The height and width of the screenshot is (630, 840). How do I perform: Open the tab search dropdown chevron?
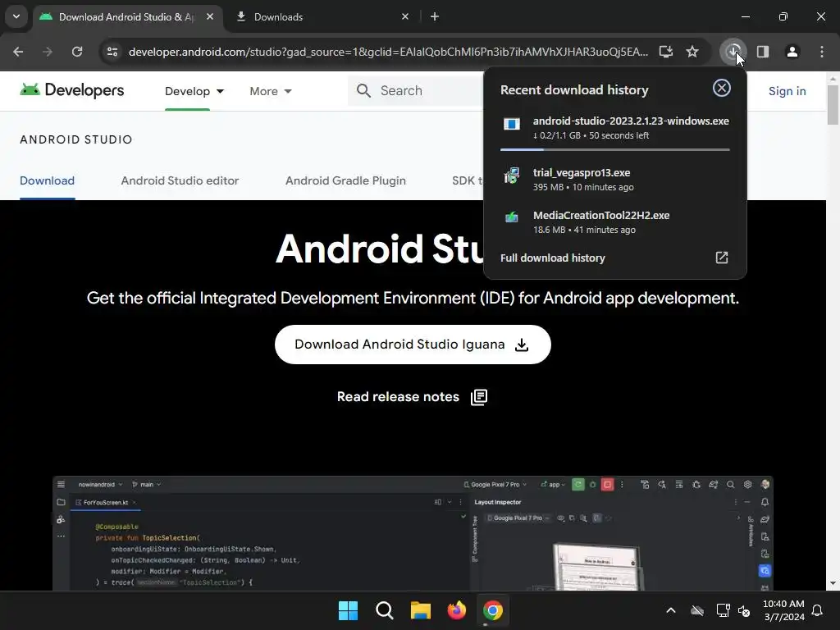16,16
